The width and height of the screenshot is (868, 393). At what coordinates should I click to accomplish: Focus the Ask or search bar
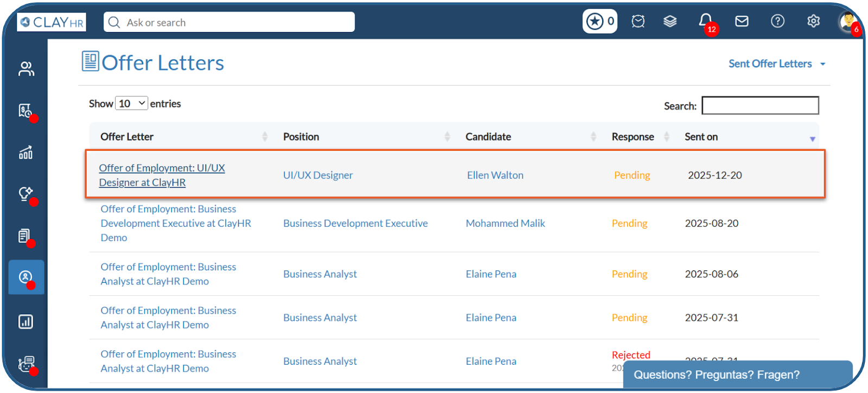click(x=229, y=22)
